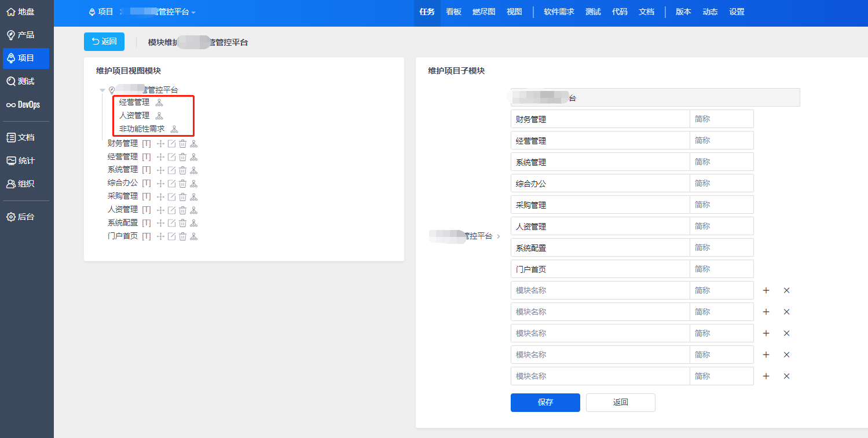Screen dimensions: 868x438
Task: Click the move icon beside 综合办公
Action: pyautogui.click(x=161, y=184)
